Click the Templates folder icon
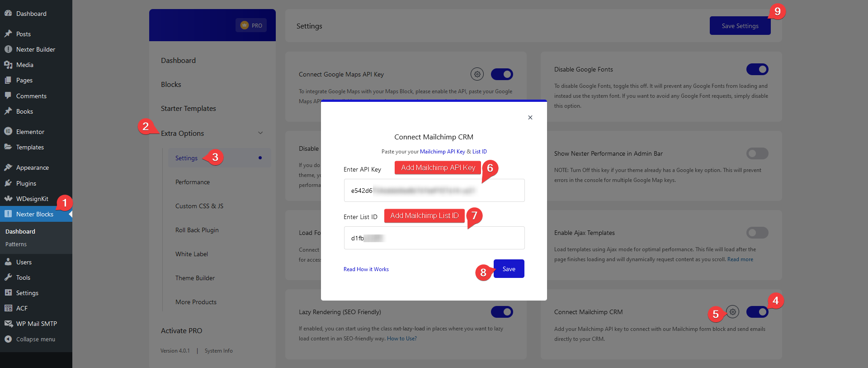This screenshot has height=368, width=868. click(8, 147)
